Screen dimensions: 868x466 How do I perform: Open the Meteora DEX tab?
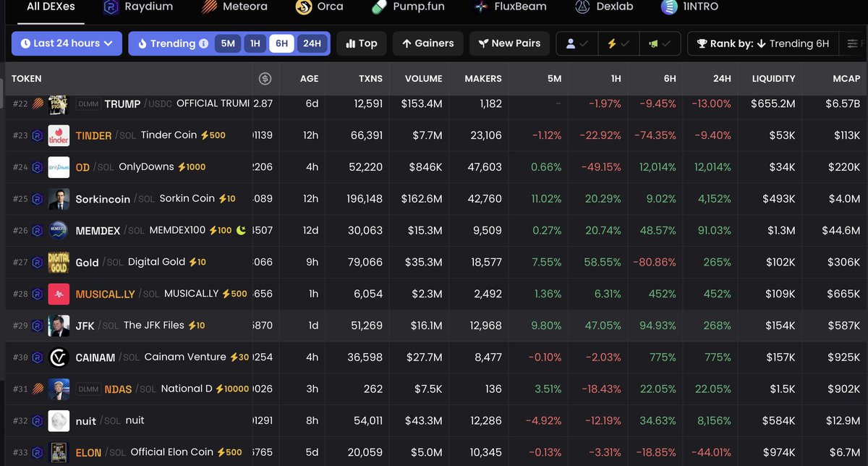click(x=234, y=7)
